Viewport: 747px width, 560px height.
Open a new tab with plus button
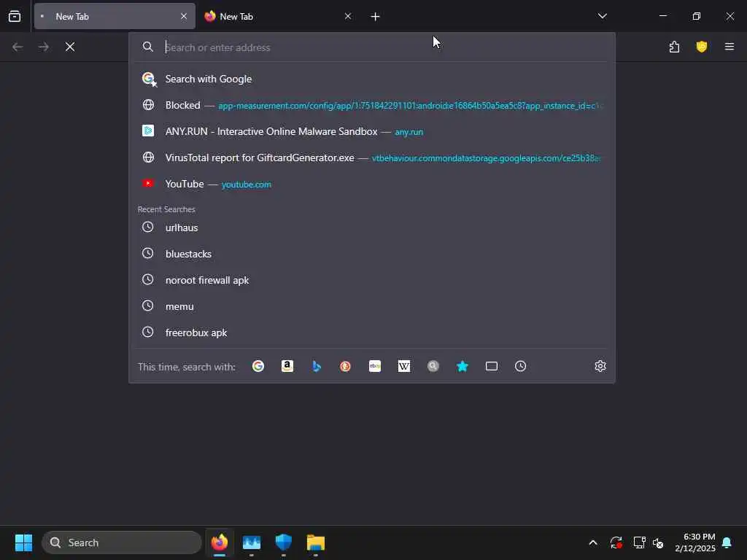pos(375,17)
